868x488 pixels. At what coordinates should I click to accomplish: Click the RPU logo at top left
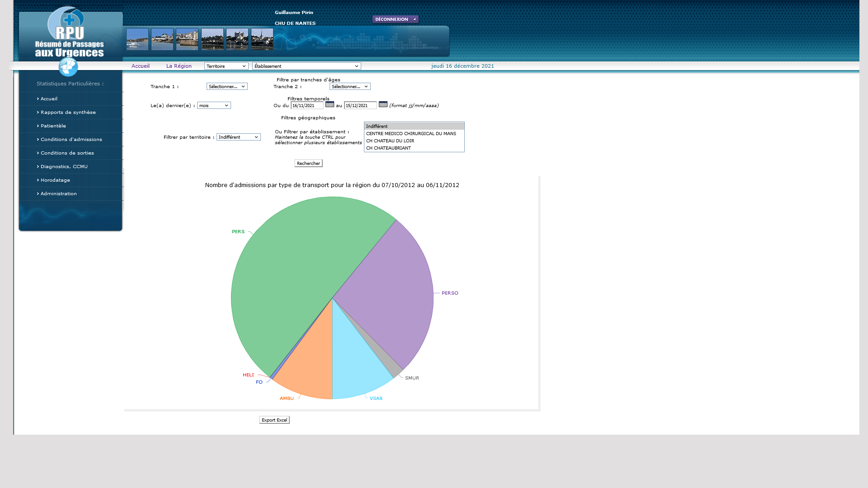(70, 33)
